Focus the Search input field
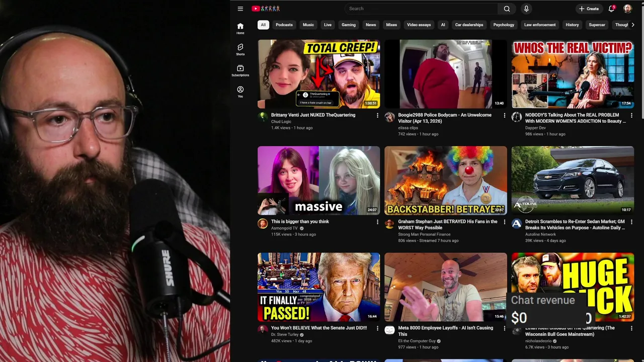 tap(421, 9)
